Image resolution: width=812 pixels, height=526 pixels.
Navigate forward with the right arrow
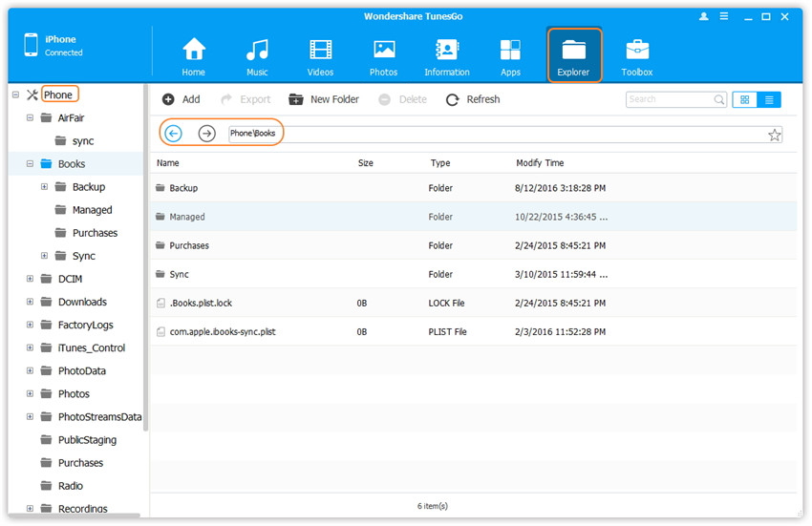(x=206, y=134)
